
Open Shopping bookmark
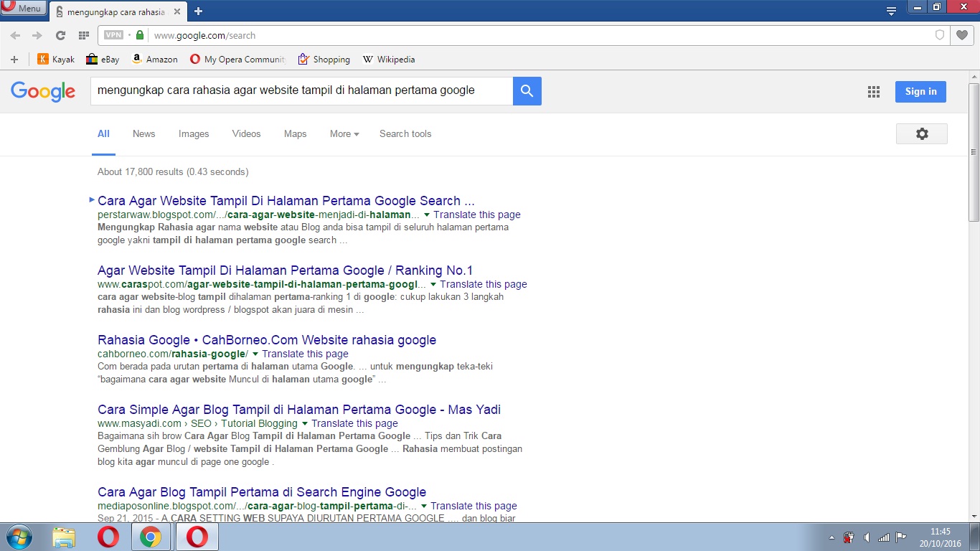click(324, 60)
